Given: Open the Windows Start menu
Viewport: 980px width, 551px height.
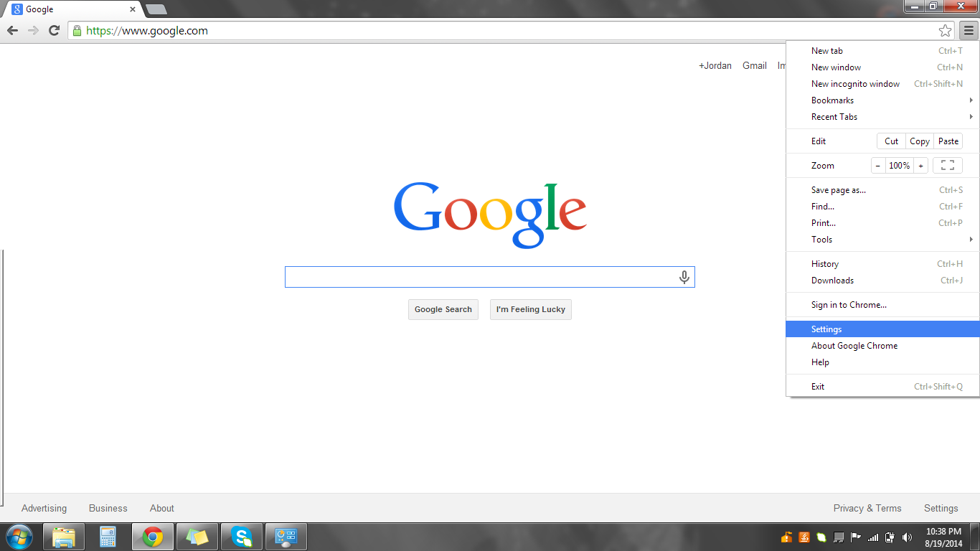Looking at the screenshot, I should coord(19,537).
